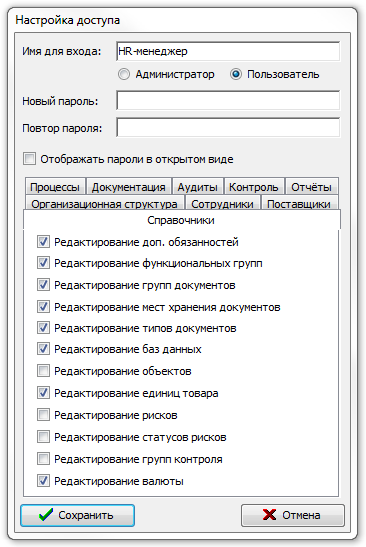Uncheck Редактирование валюты checkbox
The width and height of the screenshot is (366, 547).
(x=43, y=481)
